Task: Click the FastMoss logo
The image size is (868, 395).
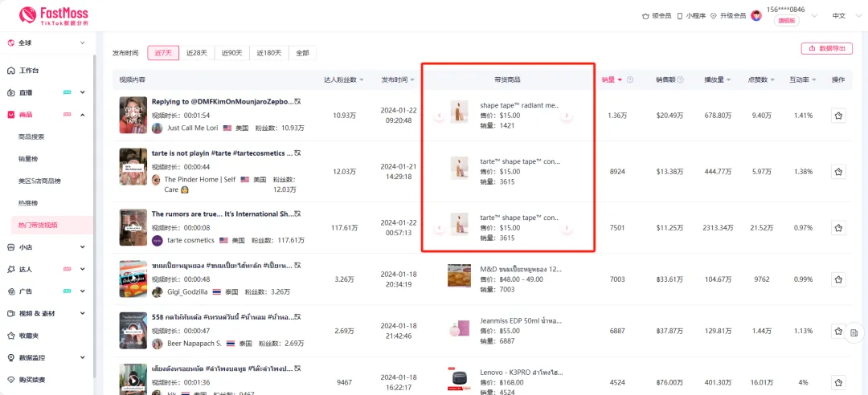Action: (53, 15)
